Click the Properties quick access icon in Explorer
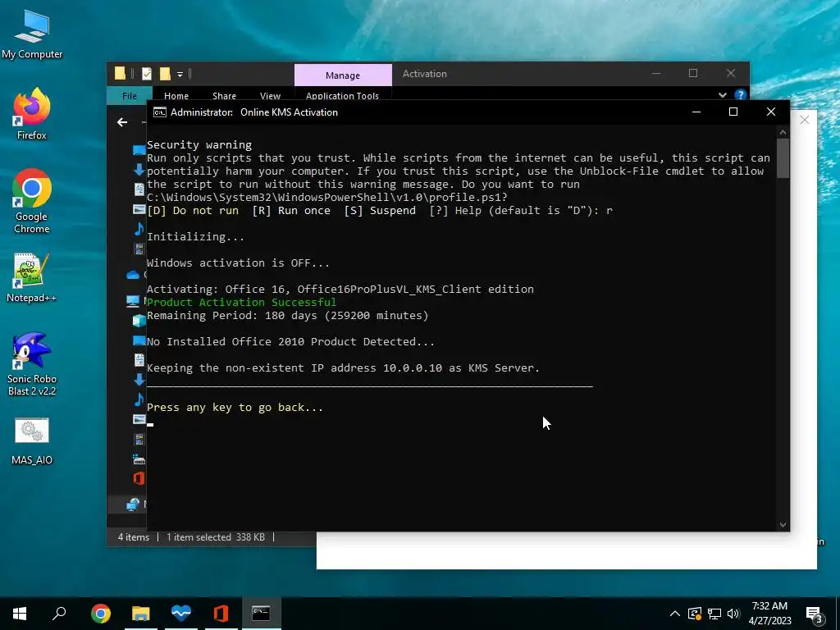This screenshot has height=630, width=840. click(x=147, y=73)
